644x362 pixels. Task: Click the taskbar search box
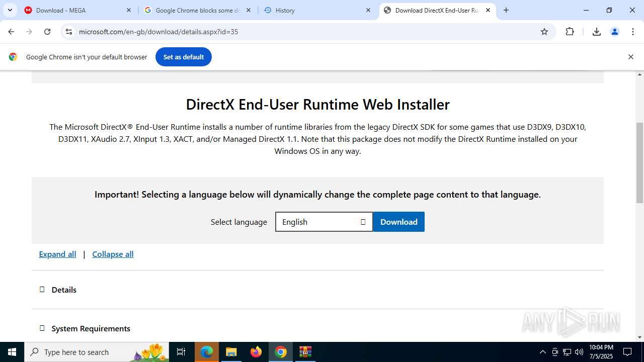click(x=97, y=352)
